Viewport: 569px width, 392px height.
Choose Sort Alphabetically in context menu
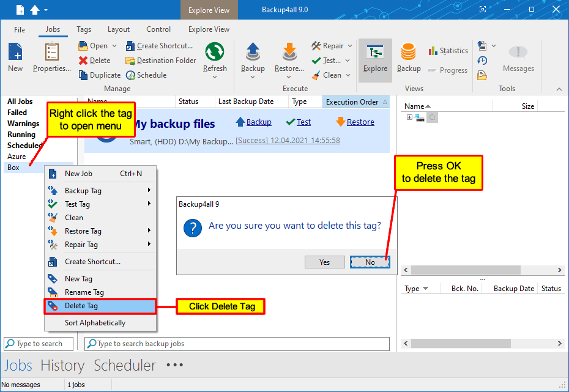[x=100, y=323]
